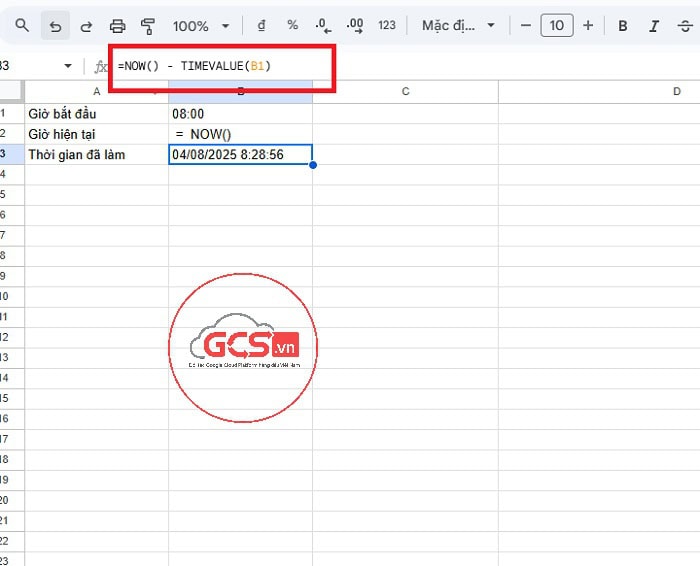Increase font size with plus button
700x566 pixels.
[588, 25]
